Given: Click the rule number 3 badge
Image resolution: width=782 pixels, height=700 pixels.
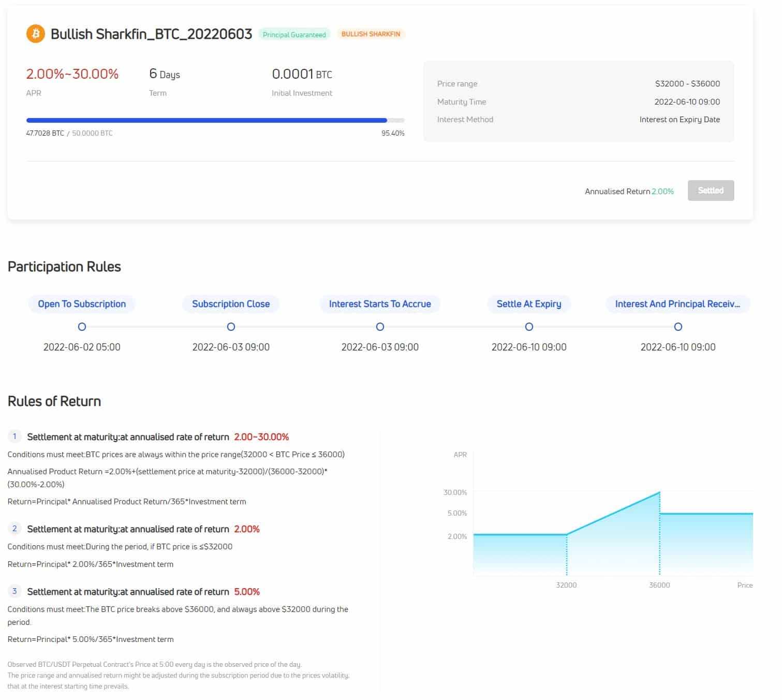Looking at the screenshot, I should 14,591.
